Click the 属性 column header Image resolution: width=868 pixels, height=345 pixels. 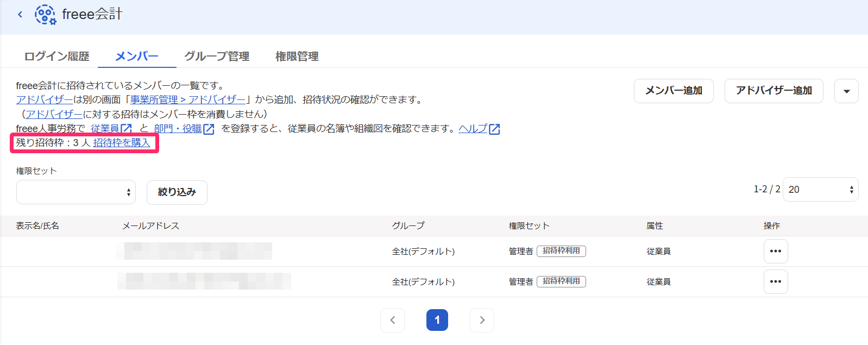(x=655, y=225)
